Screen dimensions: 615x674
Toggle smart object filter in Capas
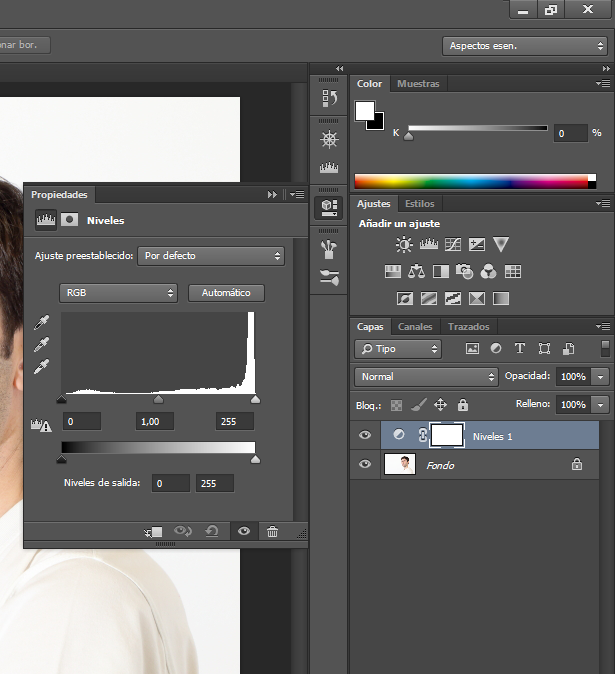pyautogui.click(x=569, y=349)
